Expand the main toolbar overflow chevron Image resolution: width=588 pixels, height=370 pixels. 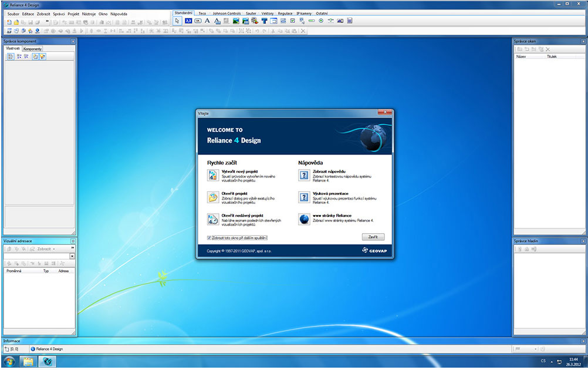pos(48,22)
